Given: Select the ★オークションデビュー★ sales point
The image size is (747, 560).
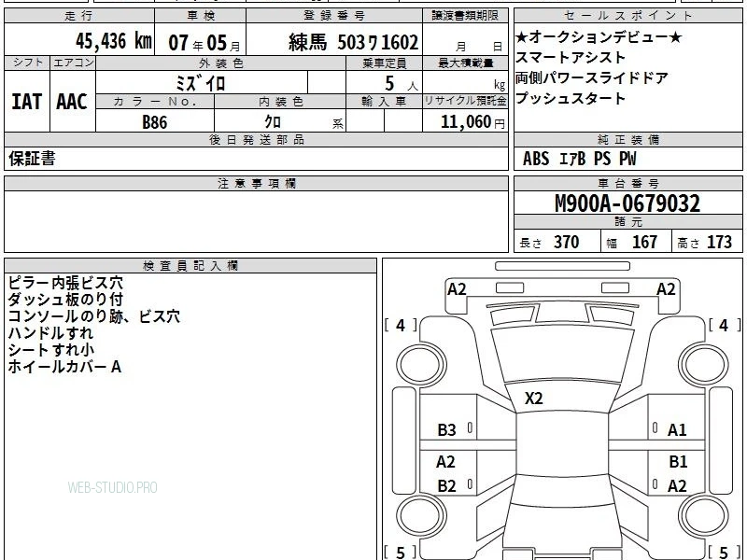Looking at the screenshot, I should pos(599,36).
